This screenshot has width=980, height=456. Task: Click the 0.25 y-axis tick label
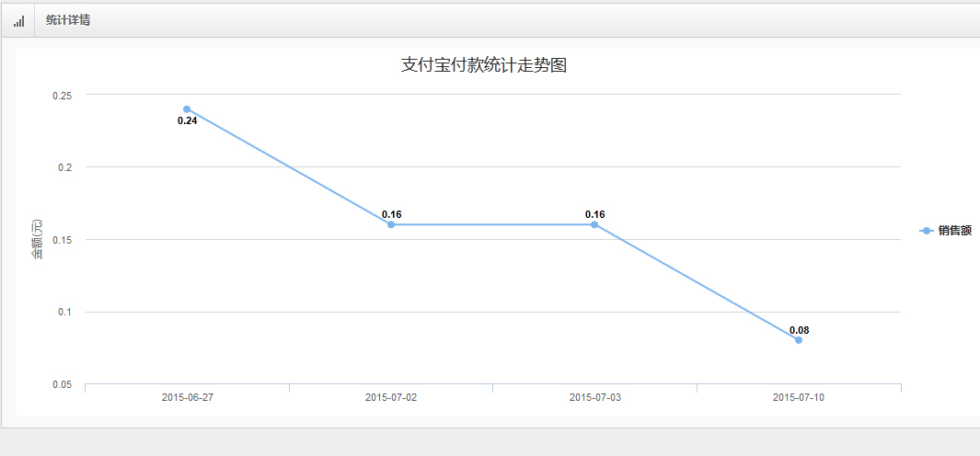pos(63,95)
